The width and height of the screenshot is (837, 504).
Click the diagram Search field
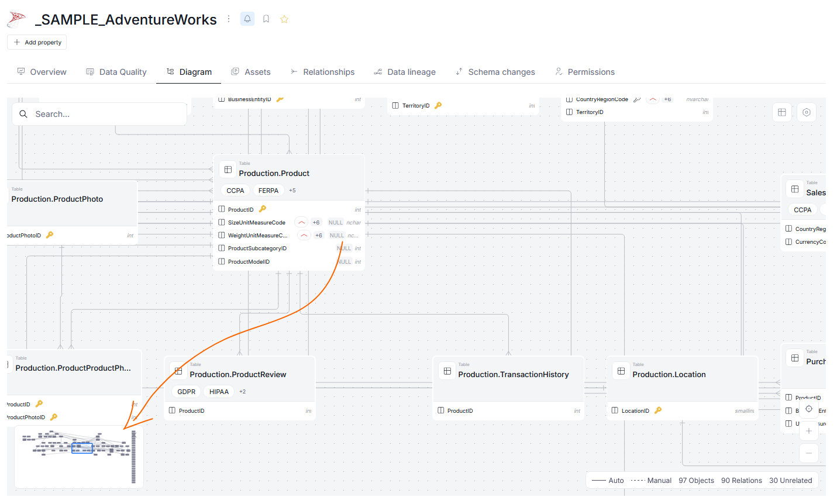(x=99, y=114)
